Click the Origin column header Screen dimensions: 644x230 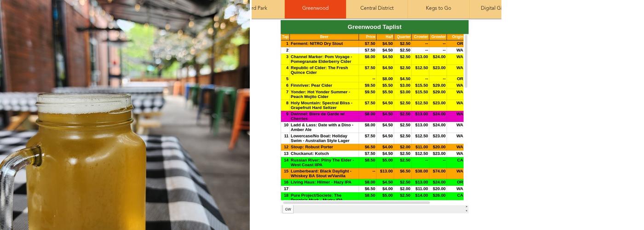tap(455, 37)
